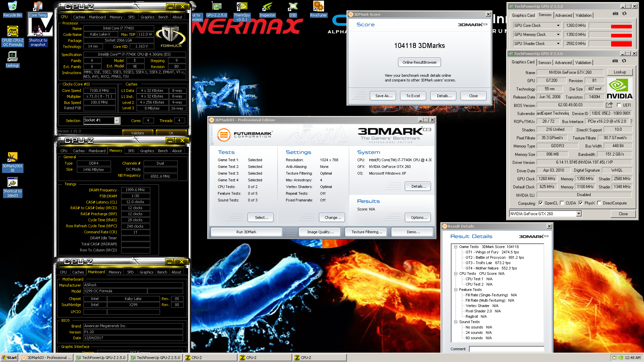
Task: Click the Start button on the taskbar
Action: (x=9, y=358)
